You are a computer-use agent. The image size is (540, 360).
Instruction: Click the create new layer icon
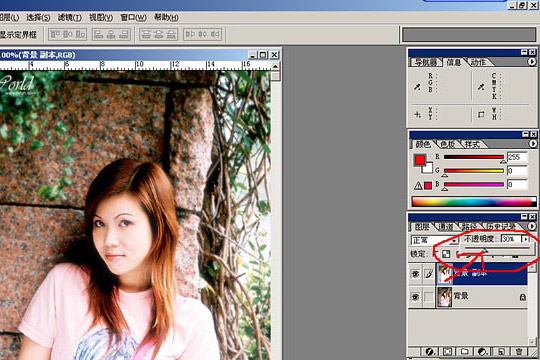(x=501, y=351)
